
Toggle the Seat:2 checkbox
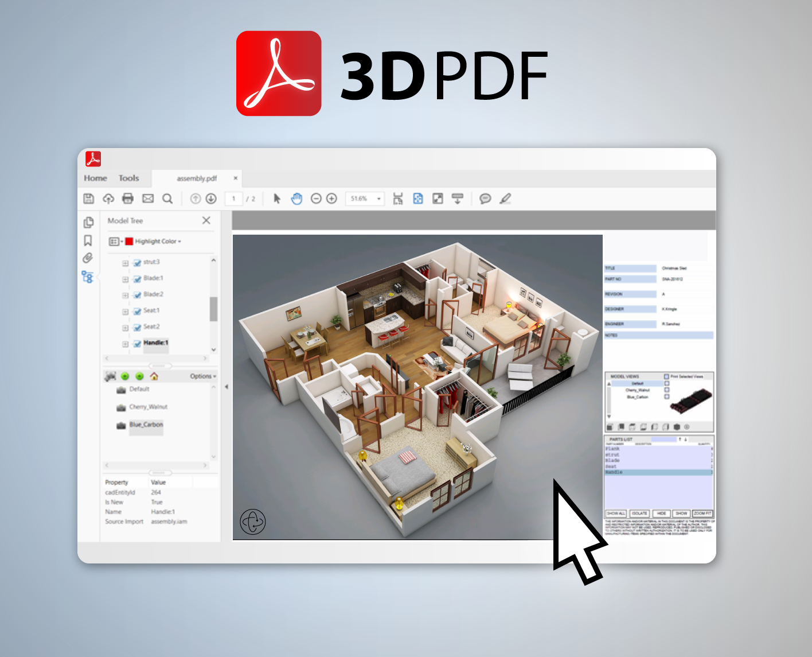(137, 328)
